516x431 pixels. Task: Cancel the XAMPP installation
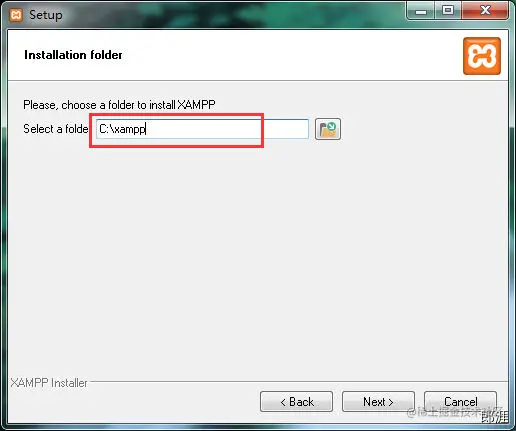click(460, 402)
